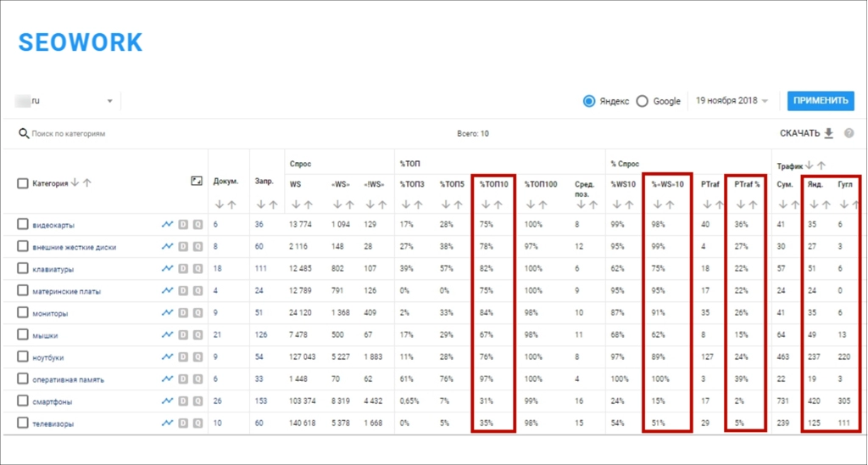The height and width of the screenshot is (465, 868).
Task: Click the download icon next to СКАЧАТЬ
Action: click(x=829, y=133)
